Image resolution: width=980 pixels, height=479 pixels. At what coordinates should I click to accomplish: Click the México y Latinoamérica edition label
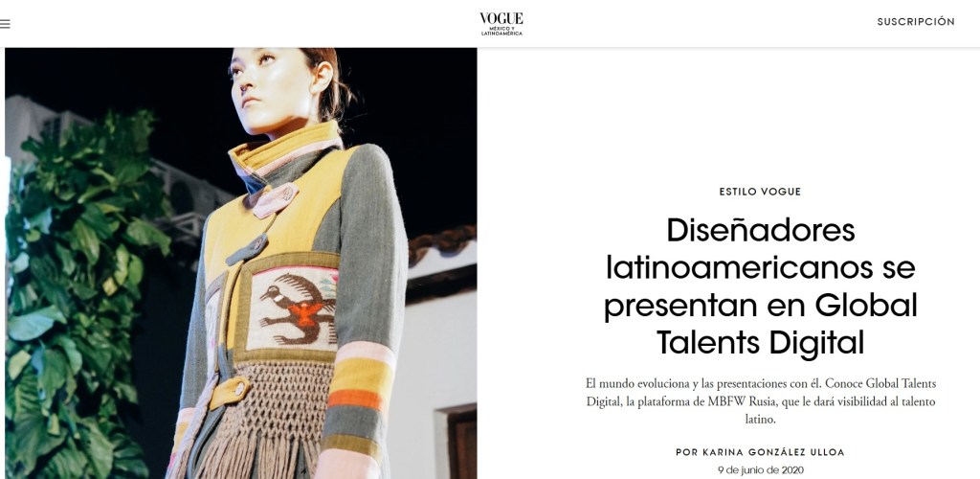click(501, 31)
